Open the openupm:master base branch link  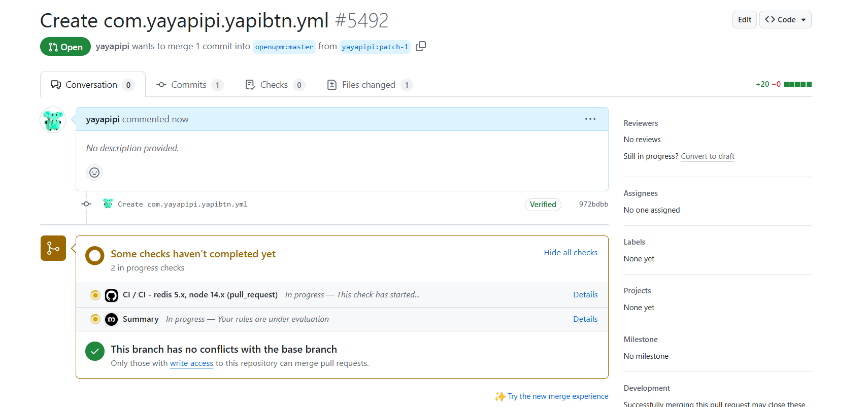coord(284,47)
